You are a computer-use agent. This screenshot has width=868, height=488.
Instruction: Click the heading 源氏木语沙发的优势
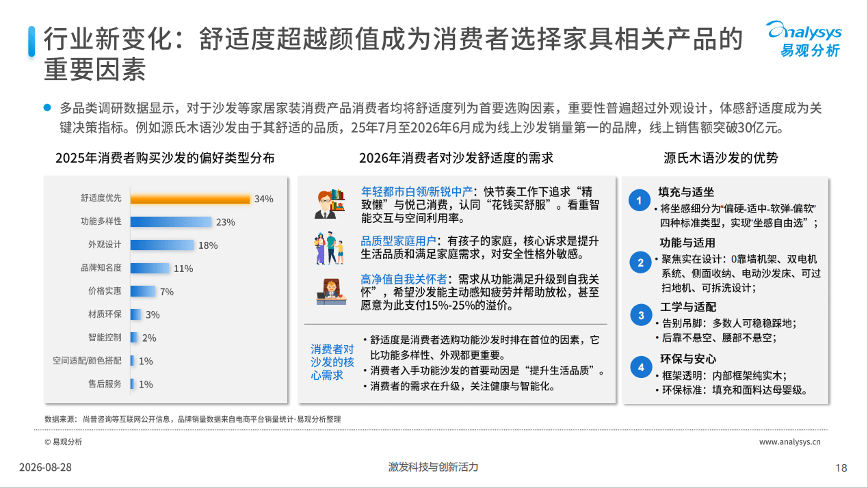tap(721, 158)
